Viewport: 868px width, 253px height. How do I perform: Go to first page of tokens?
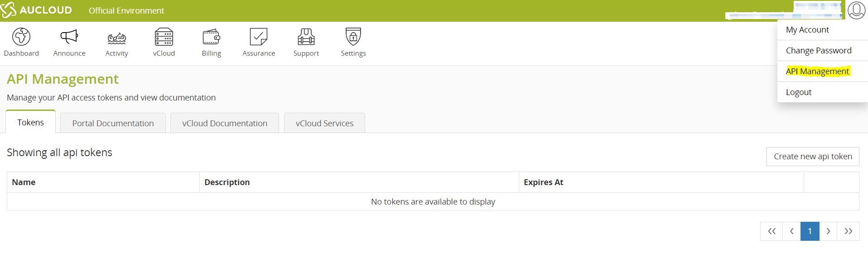tap(772, 231)
